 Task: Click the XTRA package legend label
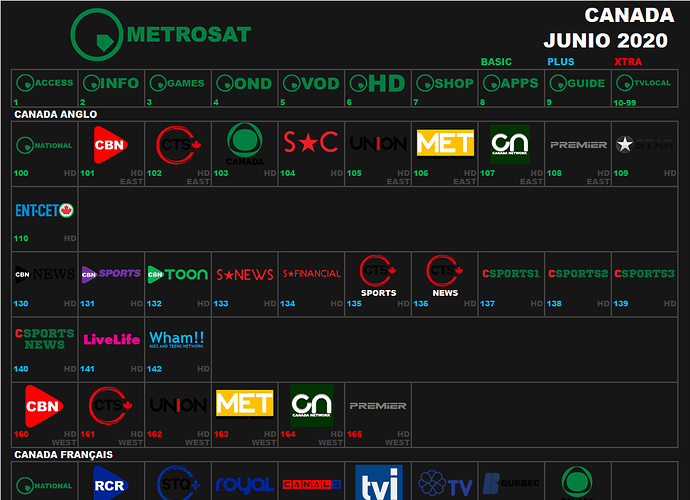tap(628, 62)
